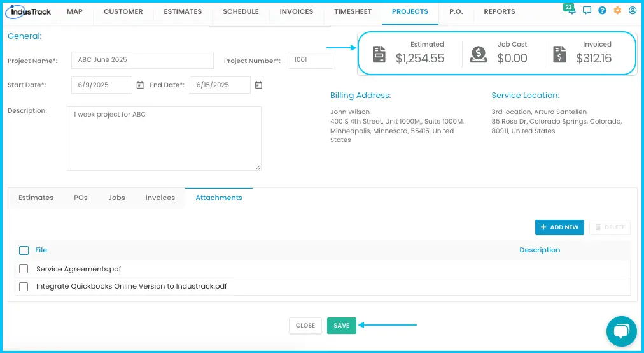Check the Integrate Quickbooks Online pdf checkbox

coord(24,286)
